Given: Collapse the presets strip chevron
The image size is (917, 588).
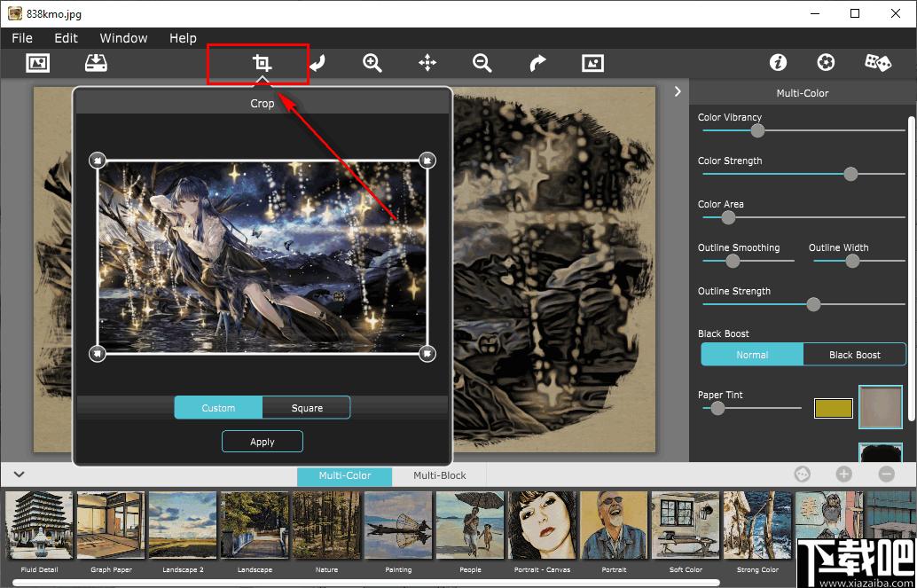Looking at the screenshot, I should (x=19, y=474).
